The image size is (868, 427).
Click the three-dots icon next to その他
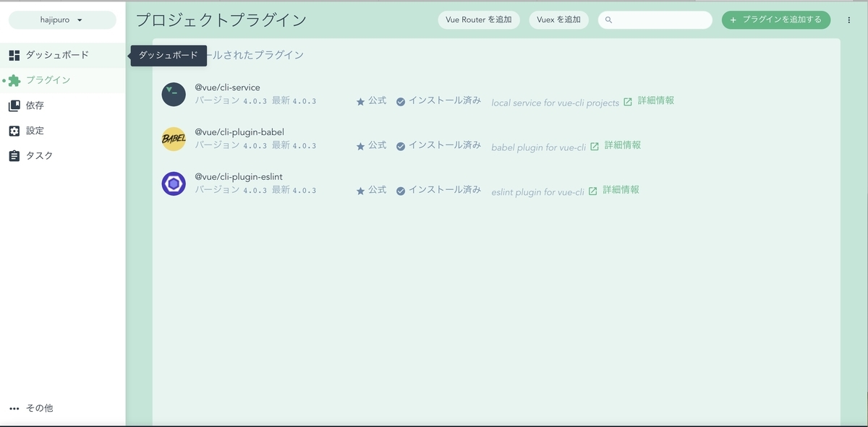14,408
